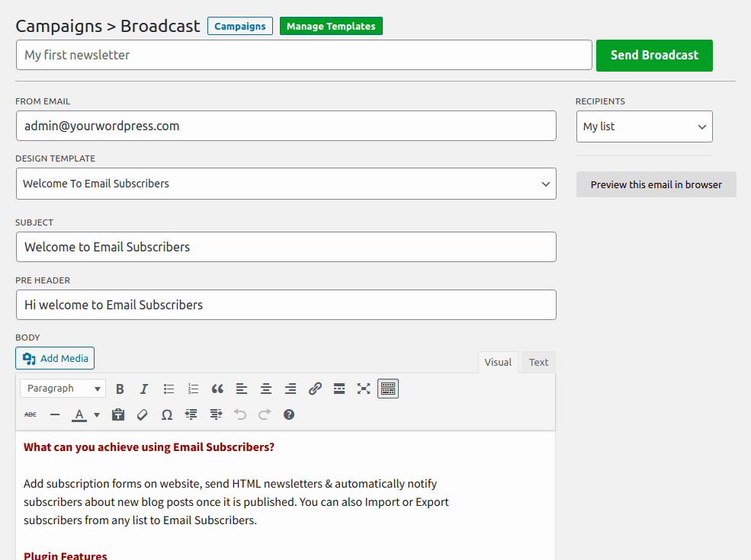Click the 'Plugin Features' heading in body
The width and height of the screenshot is (751, 560).
click(x=66, y=555)
